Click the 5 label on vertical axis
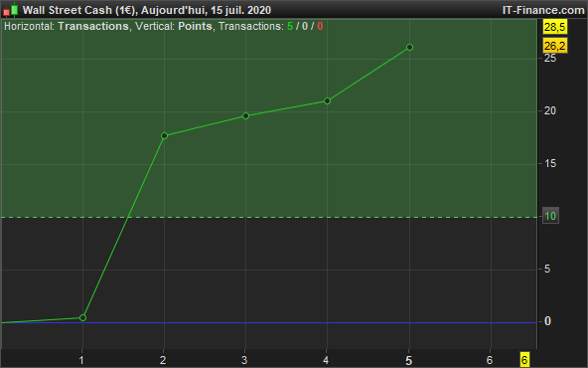The image size is (588, 368). pos(547,269)
